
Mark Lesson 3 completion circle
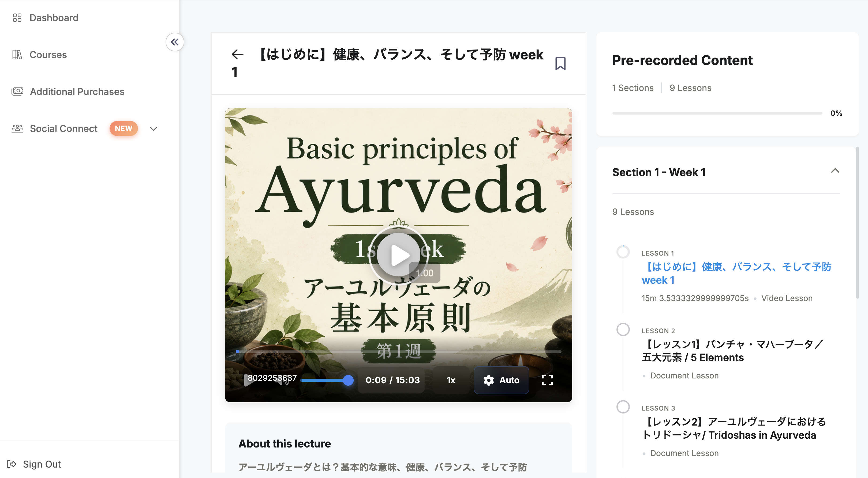tap(623, 407)
